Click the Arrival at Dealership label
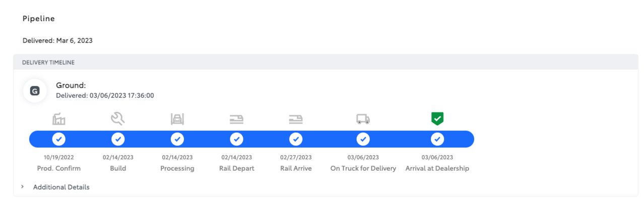 coord(437,168)
